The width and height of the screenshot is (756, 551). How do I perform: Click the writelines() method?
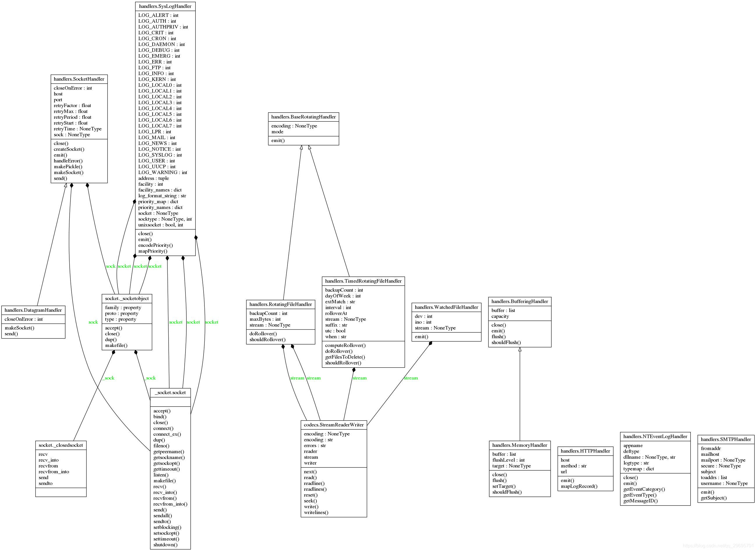click(316, 513)
